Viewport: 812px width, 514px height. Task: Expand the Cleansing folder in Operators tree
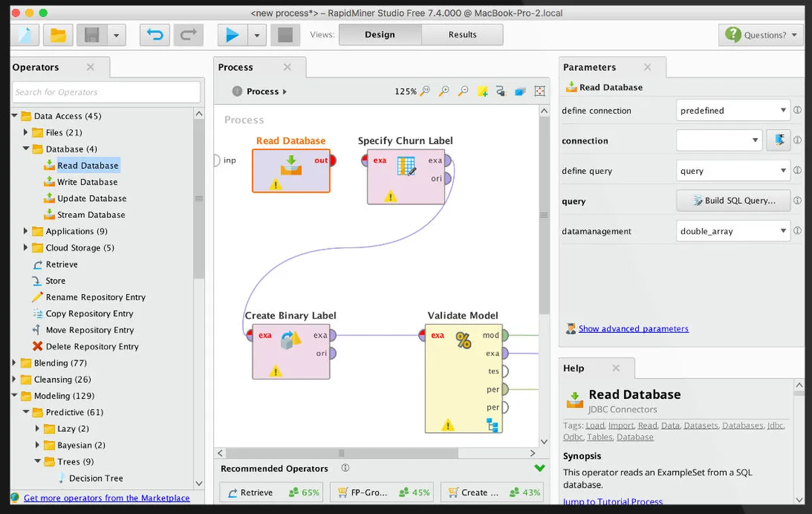coord(14,379)
